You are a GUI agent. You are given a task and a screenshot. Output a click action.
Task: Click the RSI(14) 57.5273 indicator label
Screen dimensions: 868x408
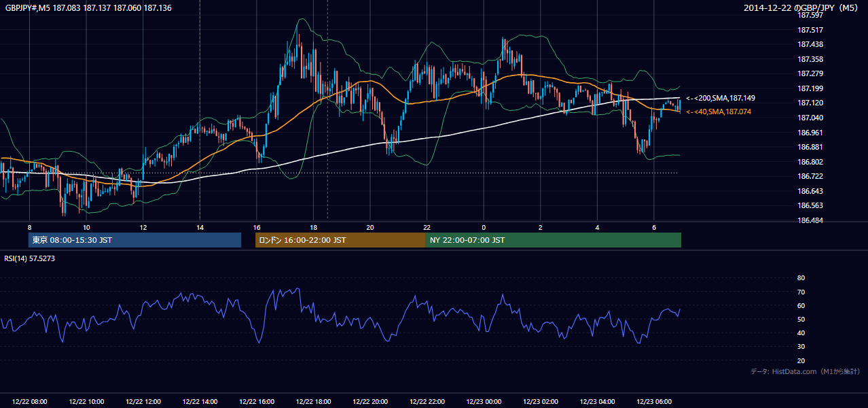[x=30, y=258]
